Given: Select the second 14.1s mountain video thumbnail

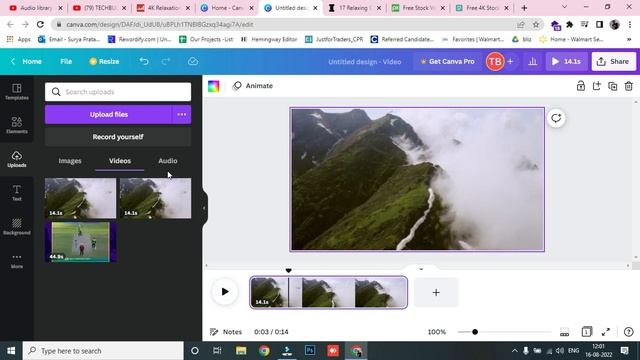Looking at the screenshot, I should (x=156, y=198).
